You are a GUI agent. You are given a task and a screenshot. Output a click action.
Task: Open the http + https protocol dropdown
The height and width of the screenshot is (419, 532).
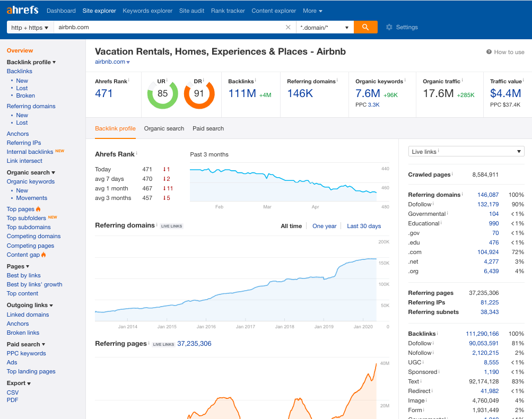(30, 27)
